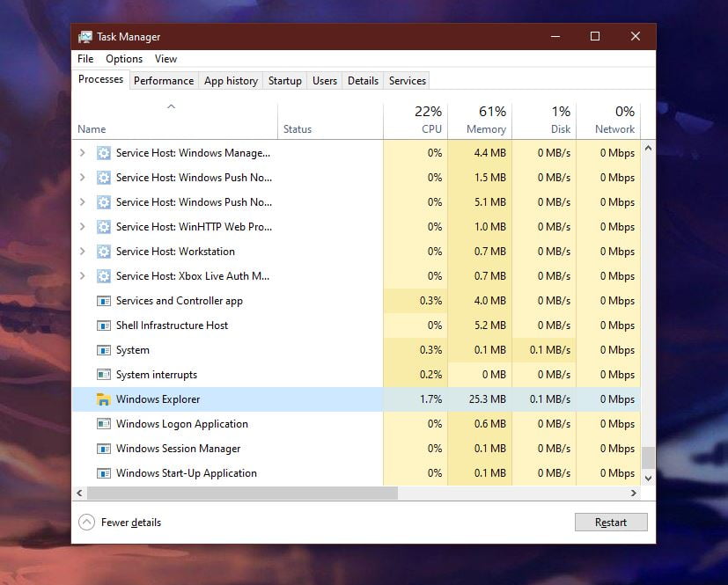Click the gear icon beside Service Host: WinHTTP Web Pro...
Image resolution: width=728 pixels, height=585 pixels.
tap(104, 227)
